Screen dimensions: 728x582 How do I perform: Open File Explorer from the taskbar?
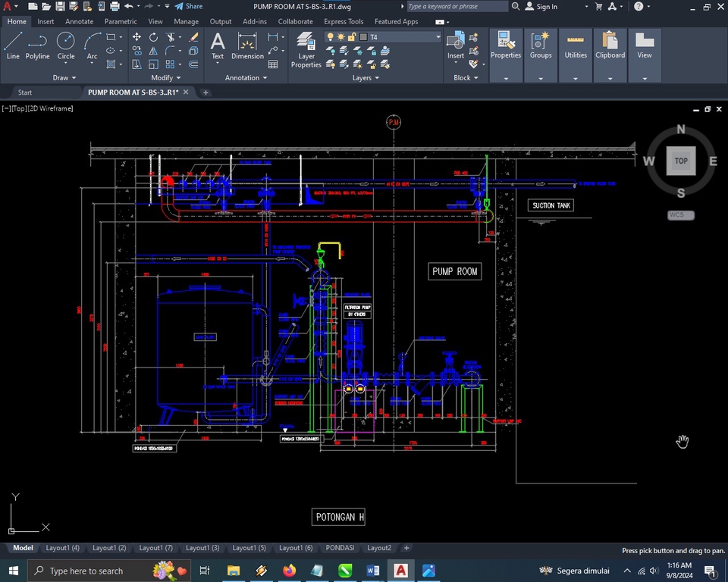(x=233, y=571)
